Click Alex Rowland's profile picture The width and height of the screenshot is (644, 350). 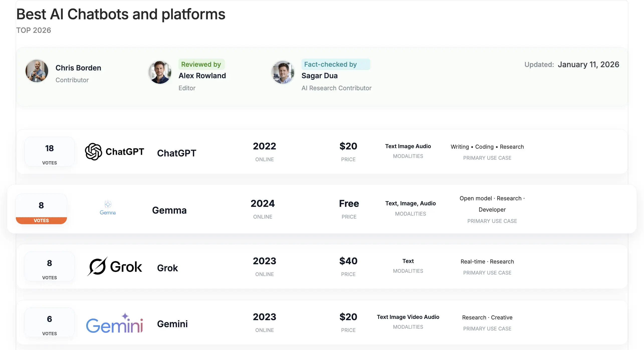[160, 72]
